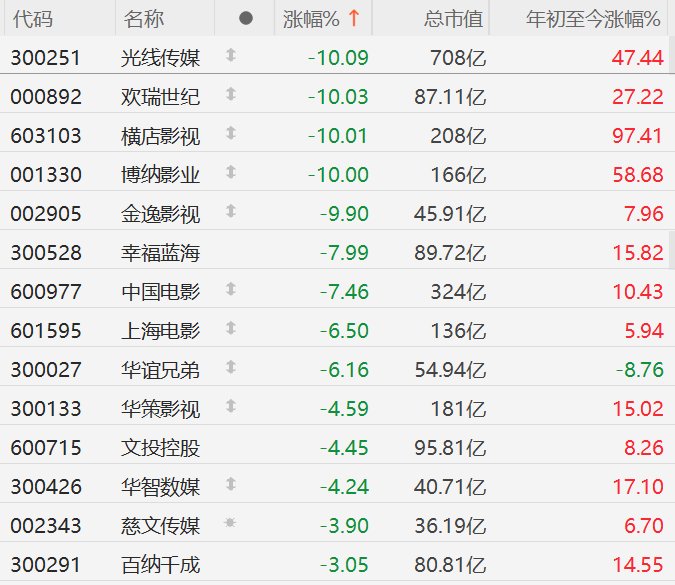This screenshot has width=675, height=585.
Task: Select stock name 百纳千成
Action: [x=160, y=565]
